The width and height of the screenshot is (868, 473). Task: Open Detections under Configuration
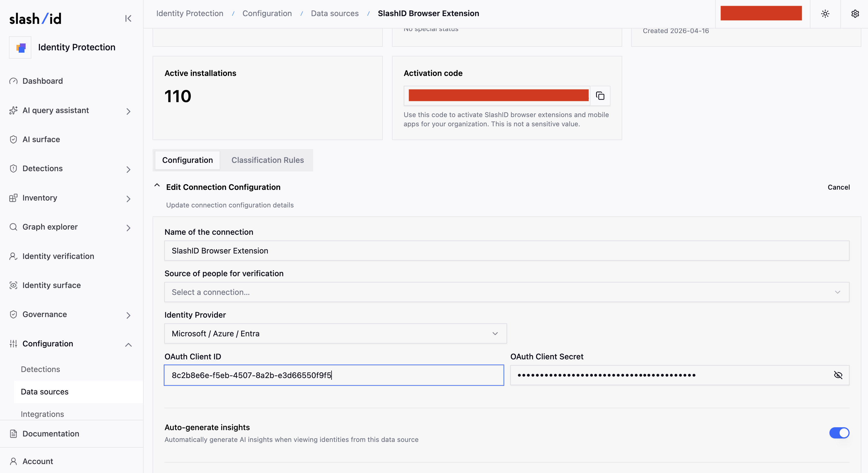pos(40,369)
